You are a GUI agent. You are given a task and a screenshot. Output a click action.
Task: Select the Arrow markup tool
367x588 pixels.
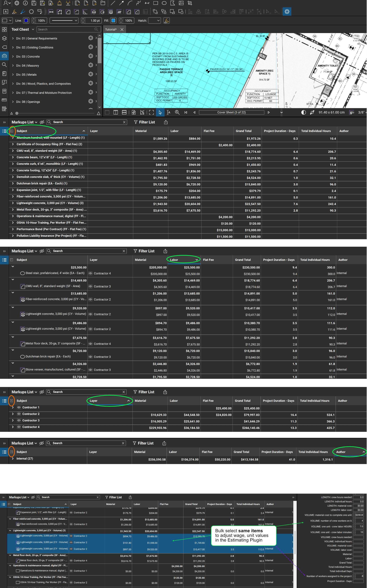[x=121, y=3]
